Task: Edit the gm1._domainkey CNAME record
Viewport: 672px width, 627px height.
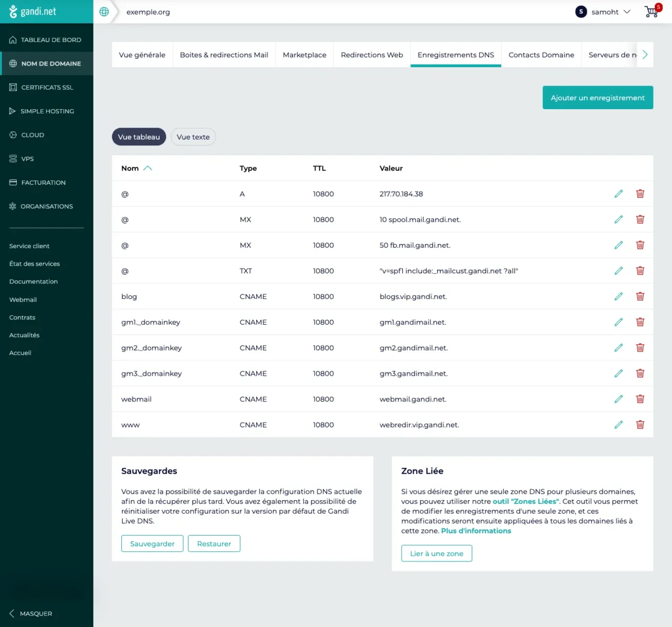Action: click(x=618, y=322)
